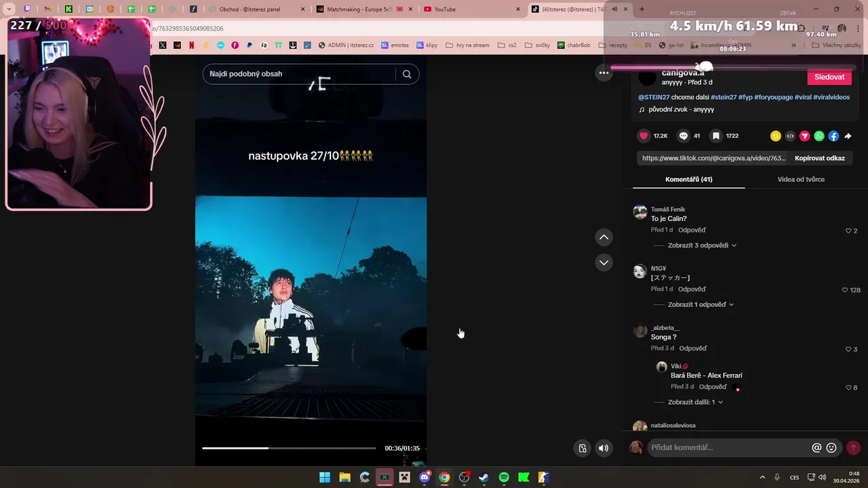Seek on the video progress bar
The width and height of the screenshot is (868, 488).
pos(289,448)
